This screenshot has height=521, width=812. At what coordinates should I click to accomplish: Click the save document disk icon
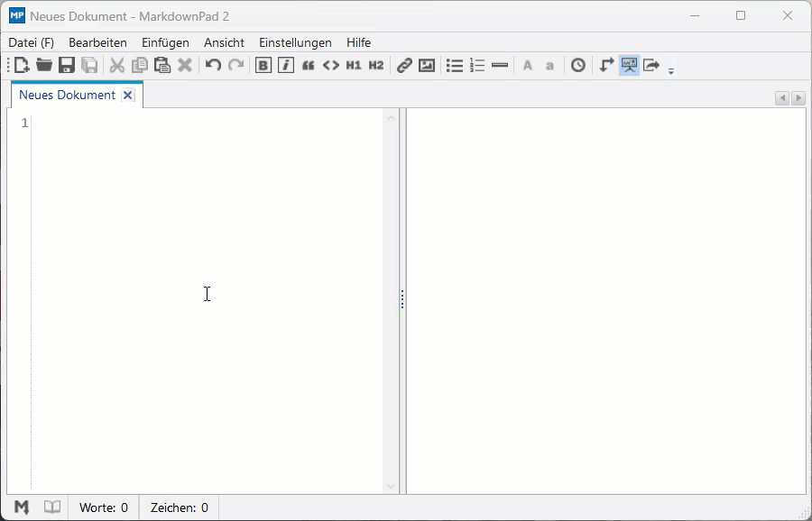66,65
